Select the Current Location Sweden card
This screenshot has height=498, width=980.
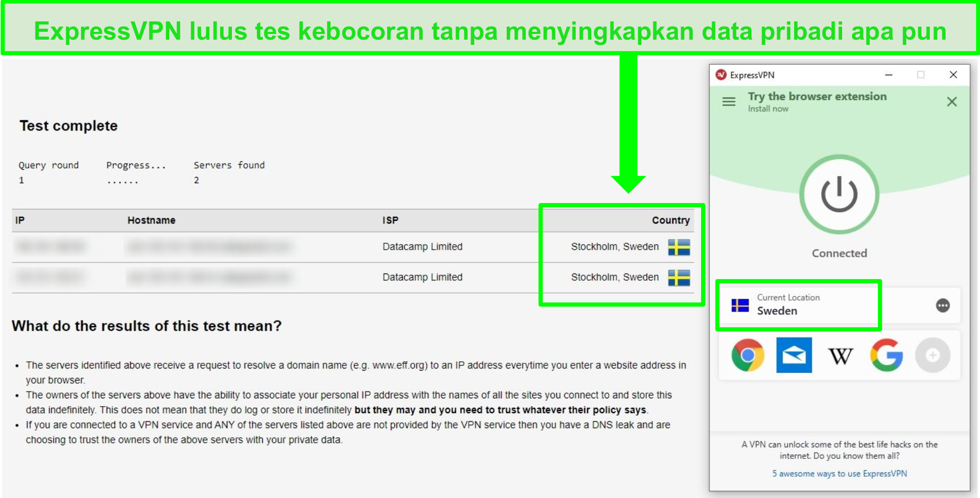839,305
